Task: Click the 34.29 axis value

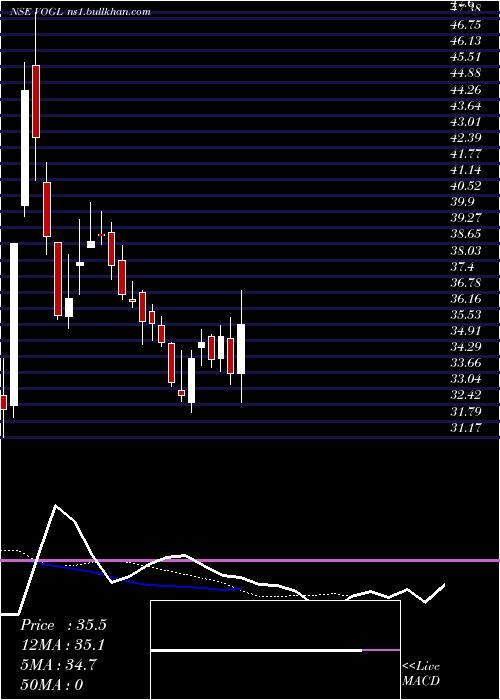Action: pyautogui.click(x=466, y=347)
